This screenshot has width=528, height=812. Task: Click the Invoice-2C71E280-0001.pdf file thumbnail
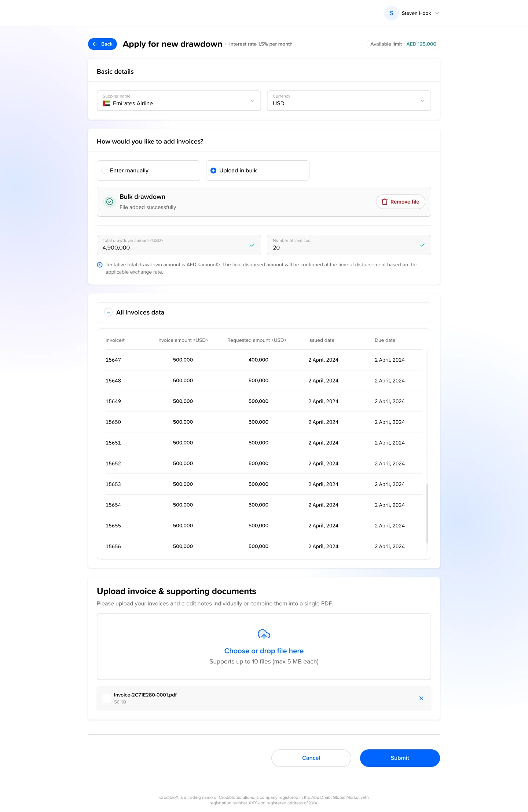[x=107, y=698]
